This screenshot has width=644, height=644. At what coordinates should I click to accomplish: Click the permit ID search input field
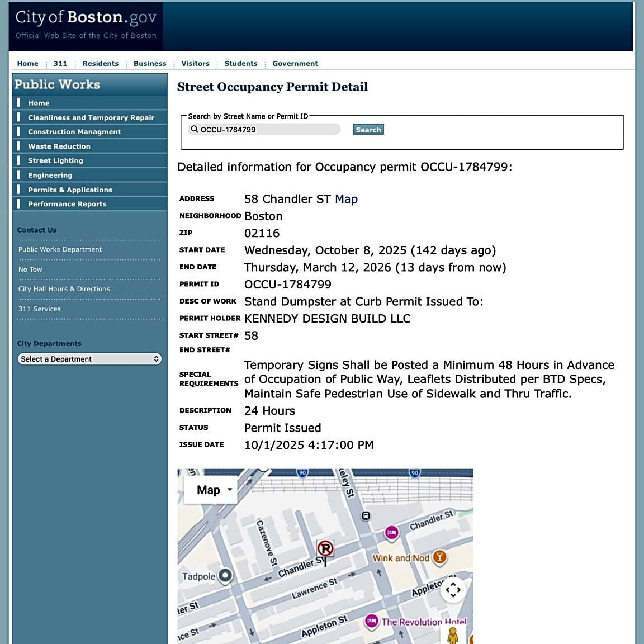click(x=268, y=130)
